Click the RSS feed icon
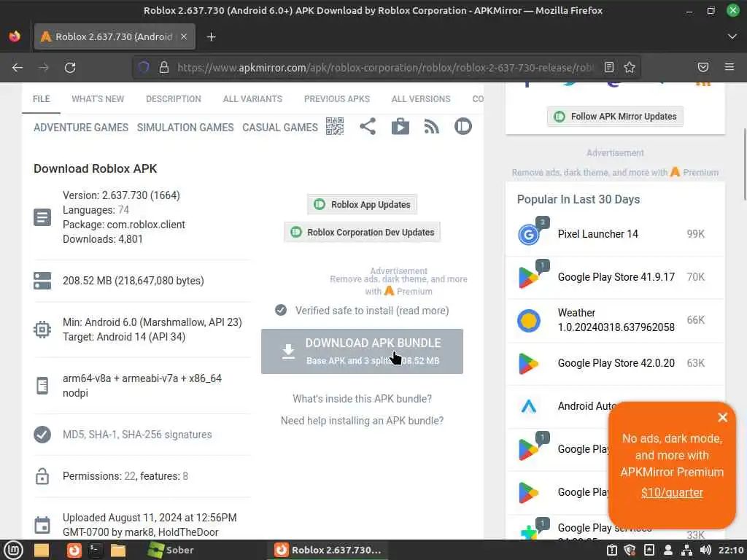This screenshot has width=747, height=560. pyautogui.click(x=432, y=127)
